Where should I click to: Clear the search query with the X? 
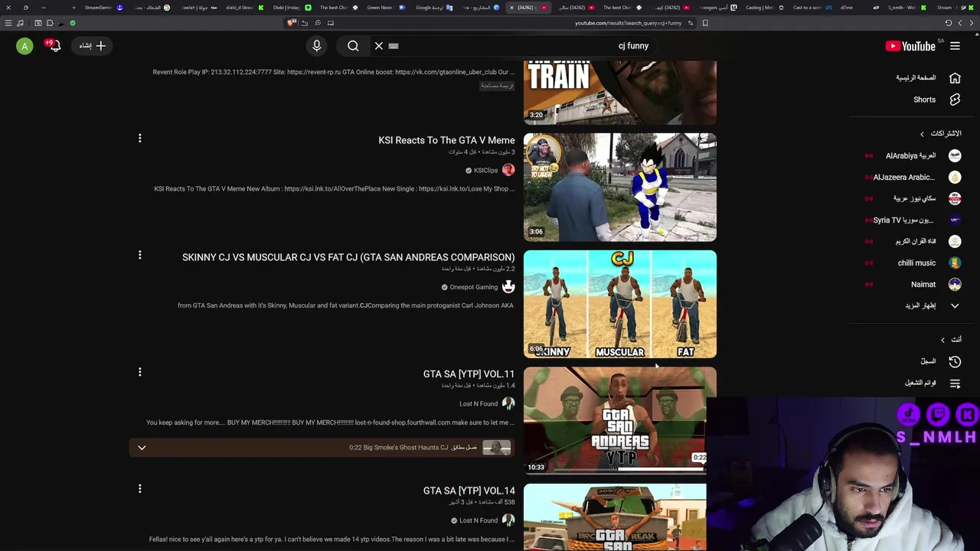[379, 46]
